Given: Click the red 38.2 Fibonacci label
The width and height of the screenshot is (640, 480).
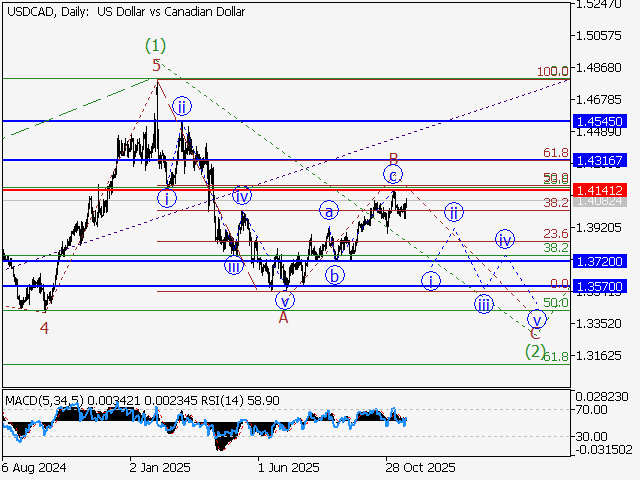Looking at the screenshot, I should click(556, 202).
